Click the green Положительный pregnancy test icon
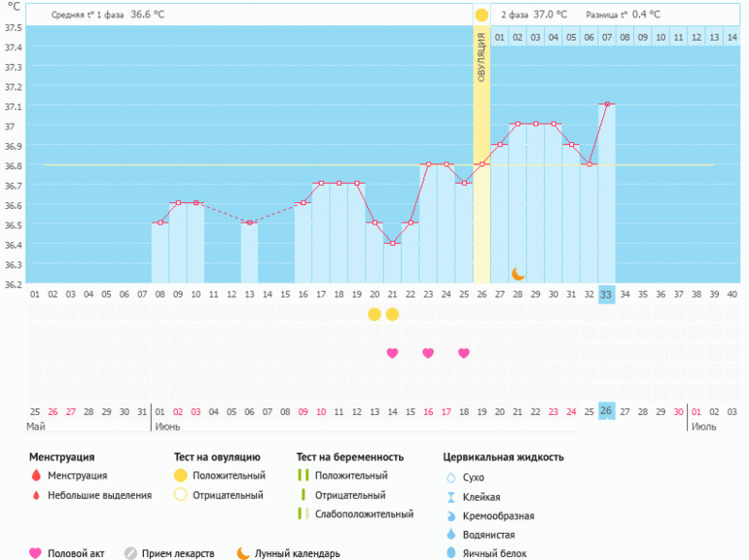This screenshot has height=560, width=749. coord(303,475)
